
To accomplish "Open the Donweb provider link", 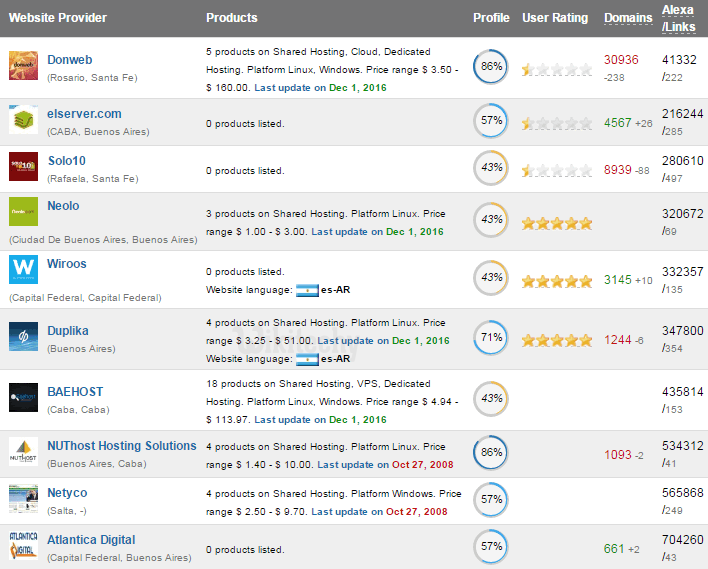I will 70,60.
